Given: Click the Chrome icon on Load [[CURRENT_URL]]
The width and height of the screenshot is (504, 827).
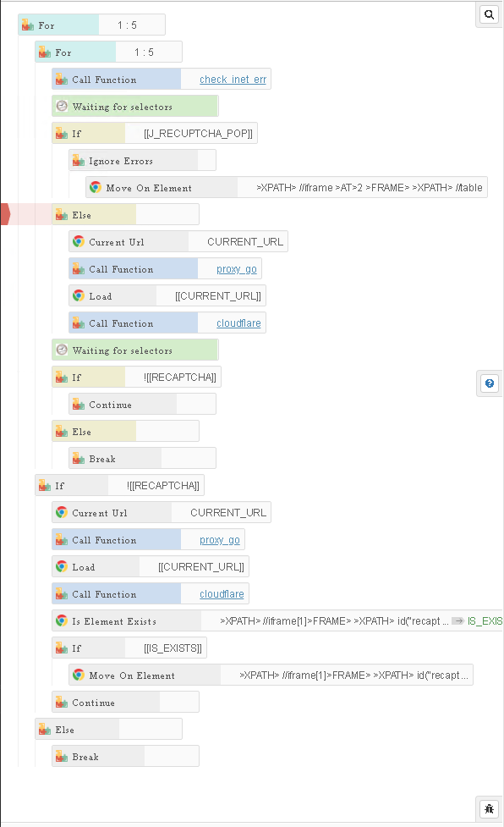Looking at the screenshot, I should click(79, 295).
